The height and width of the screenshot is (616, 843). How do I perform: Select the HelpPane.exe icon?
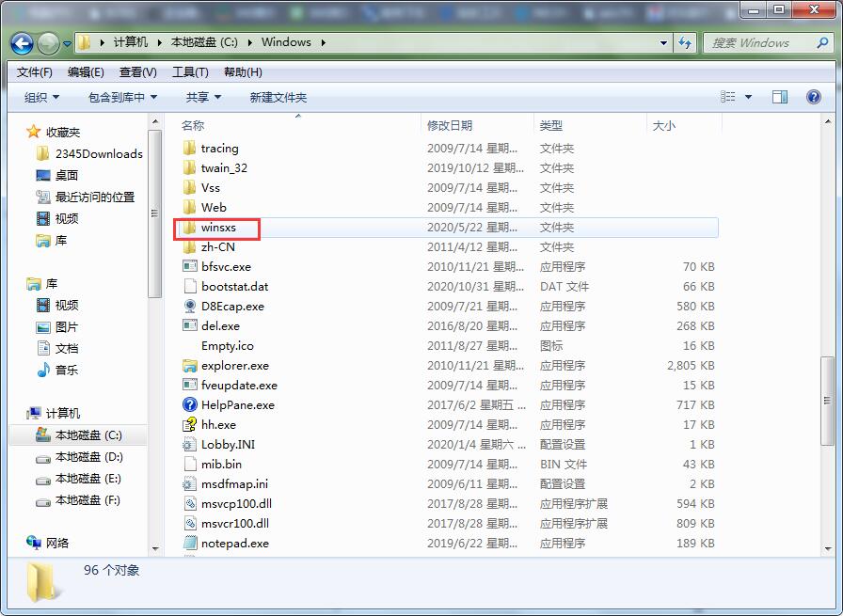point(190,404)
